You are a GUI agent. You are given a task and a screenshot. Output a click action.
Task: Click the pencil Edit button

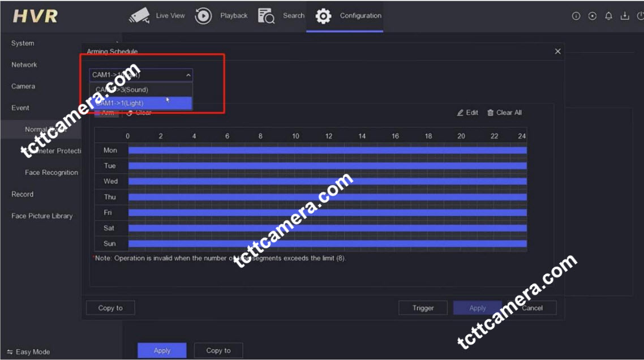(467, 113)
